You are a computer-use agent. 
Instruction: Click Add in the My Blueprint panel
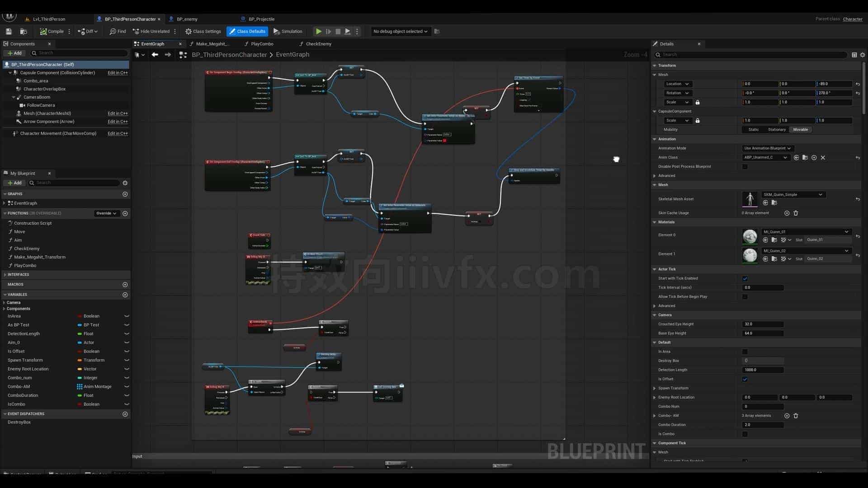click(14, 183)
